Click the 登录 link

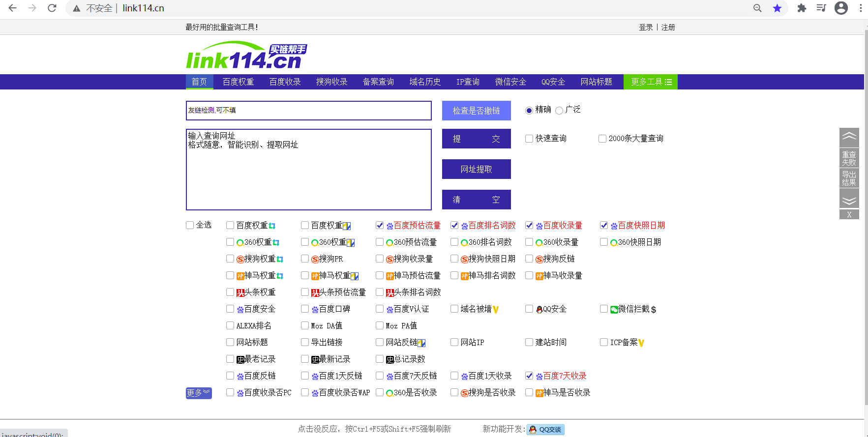tap(646, 28)
